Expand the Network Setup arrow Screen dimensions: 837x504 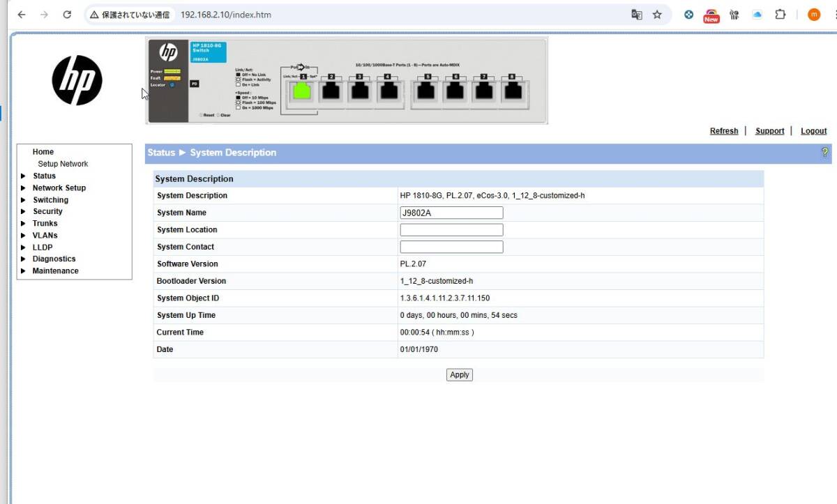23,188
